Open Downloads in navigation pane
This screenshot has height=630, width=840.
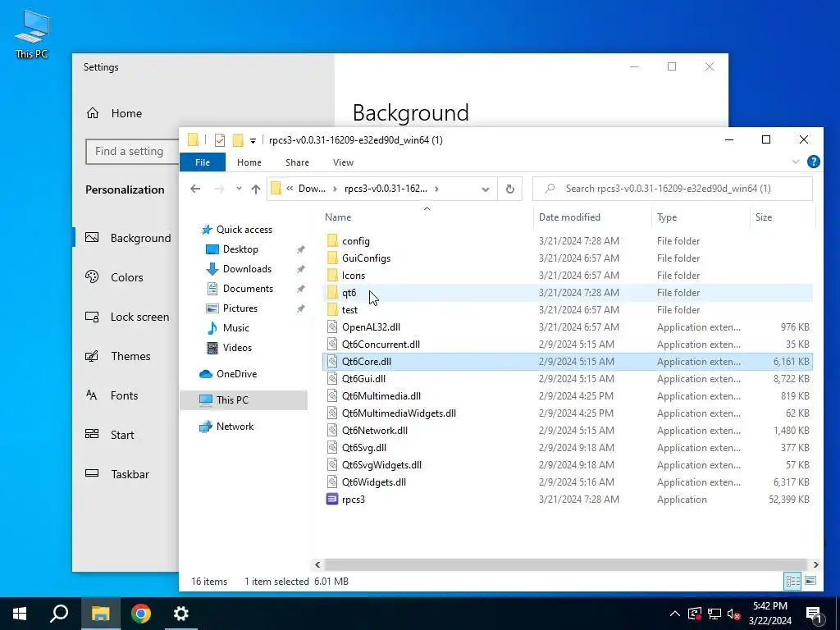(x=247, y=269)
